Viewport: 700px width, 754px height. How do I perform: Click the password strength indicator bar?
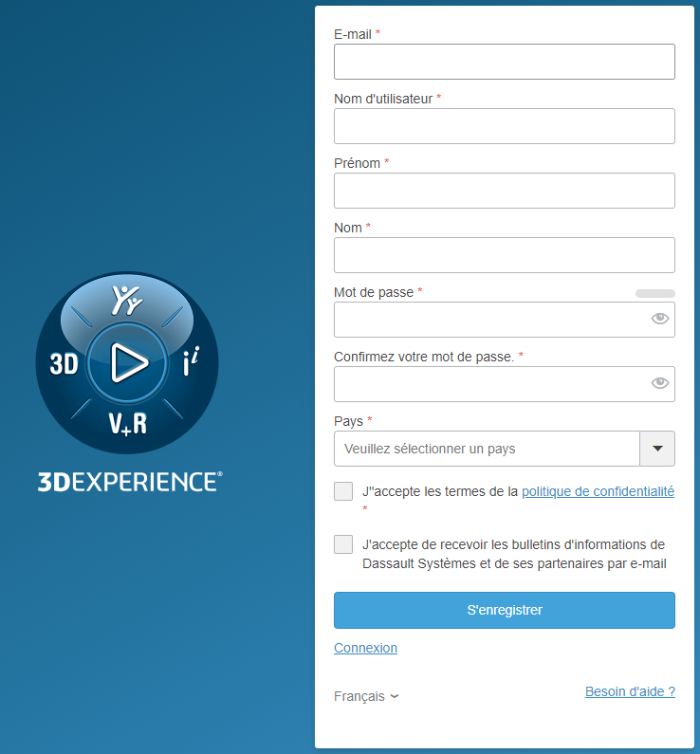(654, 293)
